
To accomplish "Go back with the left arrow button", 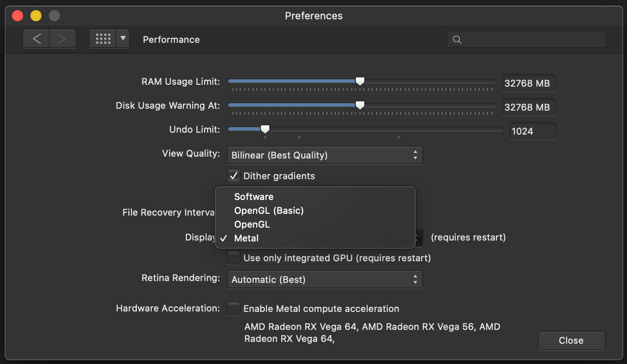I will [x=36, y=39].
